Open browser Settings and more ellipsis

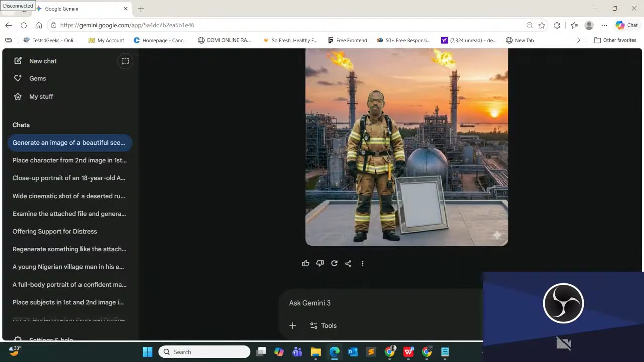(x=604, y=25)
